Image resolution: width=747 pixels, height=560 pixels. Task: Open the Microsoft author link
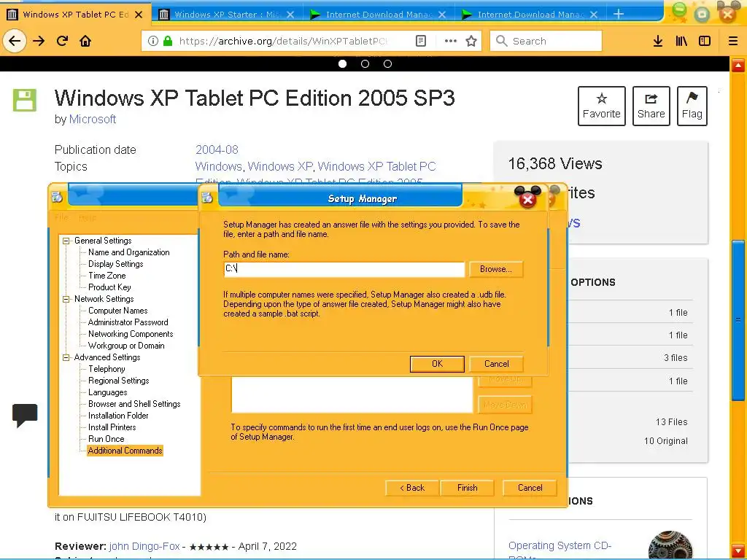[x=93, y=119]
